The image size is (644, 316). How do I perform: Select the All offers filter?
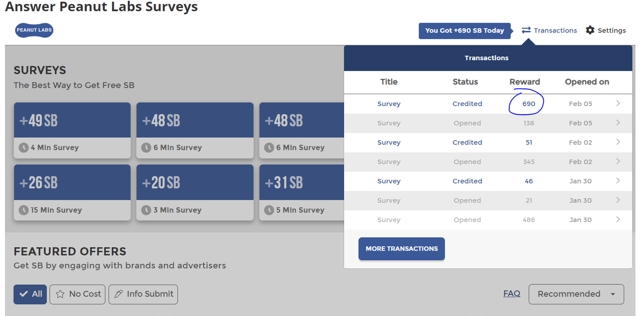(30, 294)
